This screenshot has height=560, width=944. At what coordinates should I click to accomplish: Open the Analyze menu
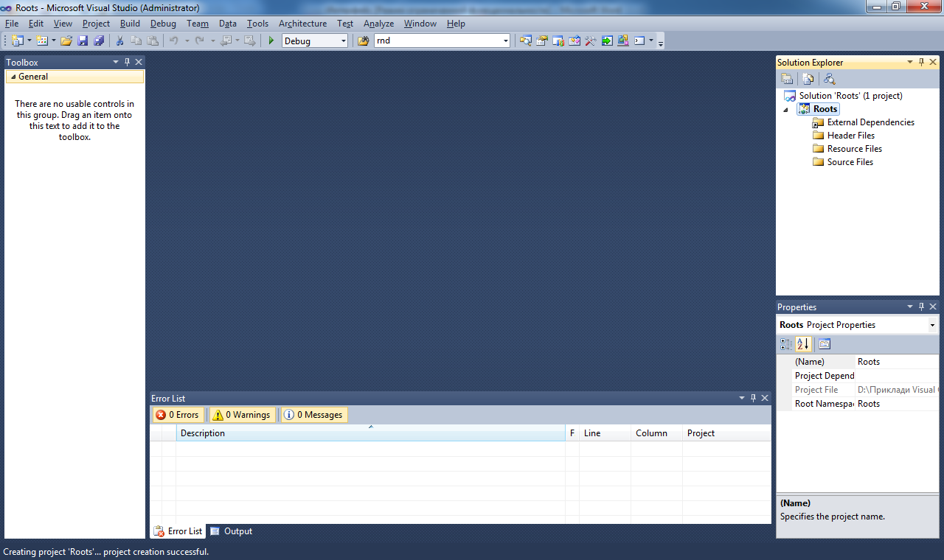tap(378, 24)
